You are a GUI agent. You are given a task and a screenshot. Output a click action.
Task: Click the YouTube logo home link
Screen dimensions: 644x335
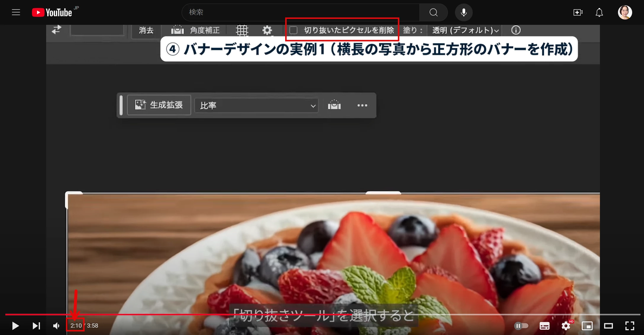[x=52, y=12]
